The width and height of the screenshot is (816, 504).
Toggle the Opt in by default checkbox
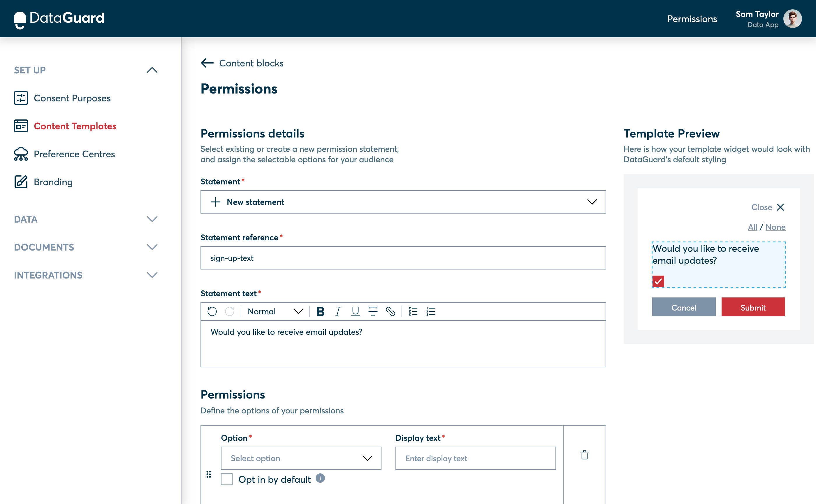[x=227, y=479]
